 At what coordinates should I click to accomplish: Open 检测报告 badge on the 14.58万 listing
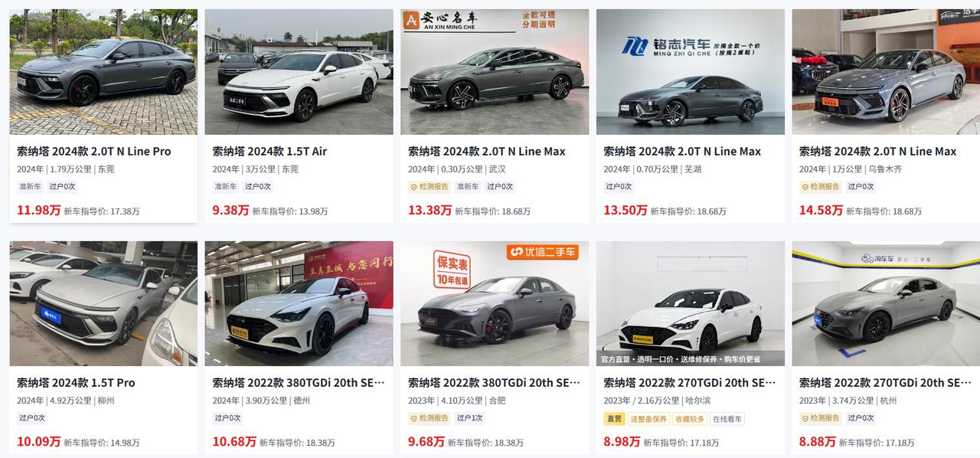tap(820, 187)
